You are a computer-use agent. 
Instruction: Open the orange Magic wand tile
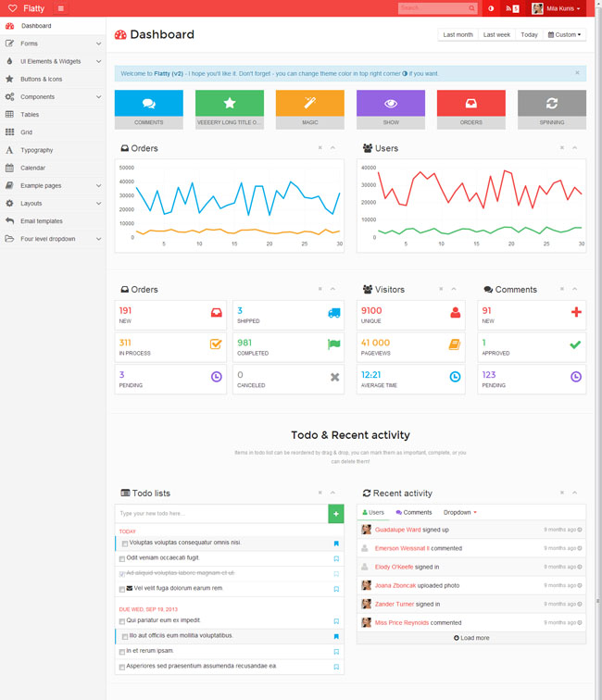pyautogui.click(x=310, y=109)
